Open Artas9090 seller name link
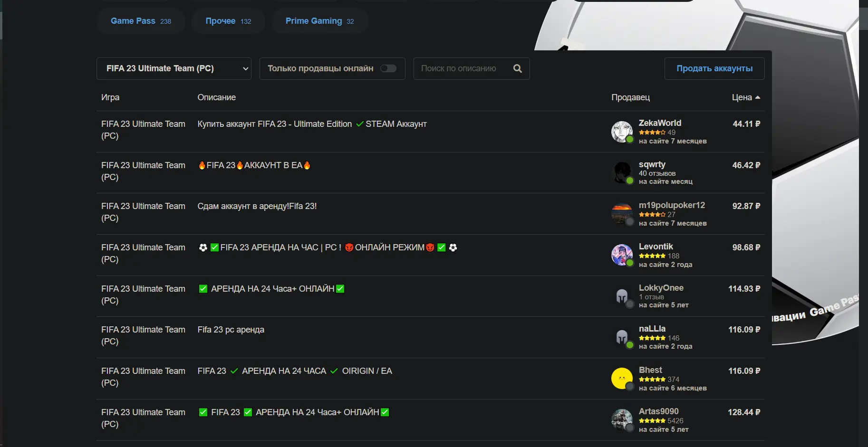The image size is (868, 447). 659,411
